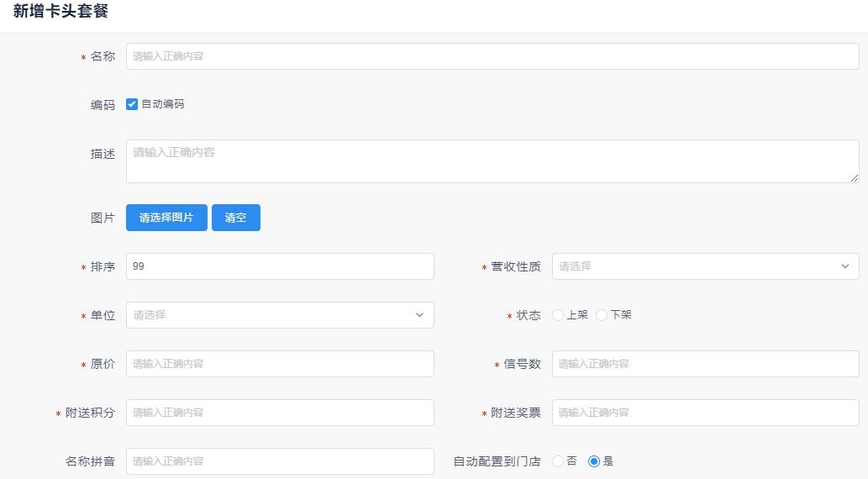The image size is (868, 479).
Task: Click the 新增卡头套餐 title text
Action: pos(60,11)
